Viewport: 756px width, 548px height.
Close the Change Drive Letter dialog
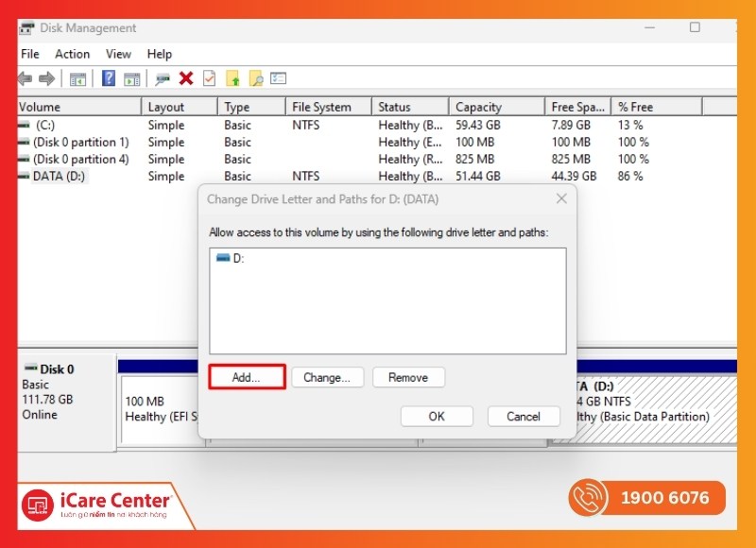561,199
